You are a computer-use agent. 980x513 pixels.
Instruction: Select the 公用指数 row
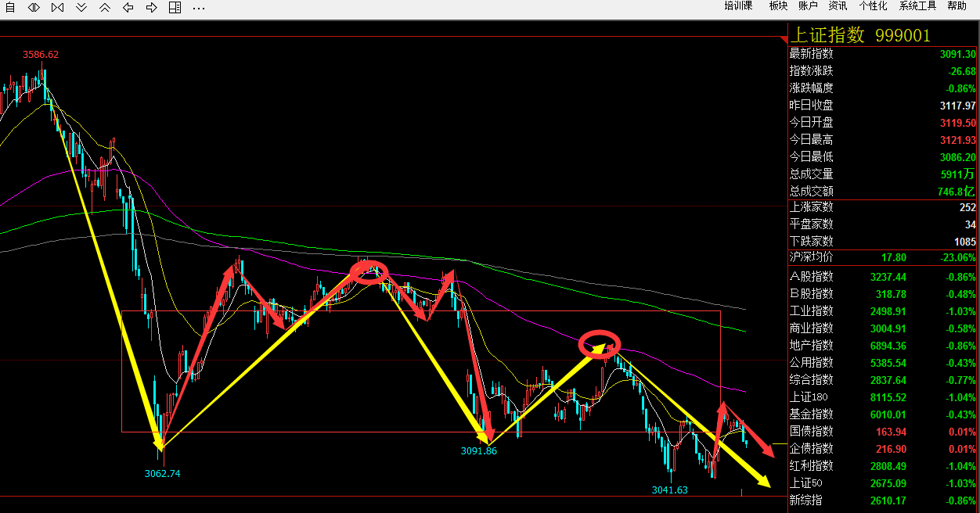pyautogui.click(x=883, y=363)
